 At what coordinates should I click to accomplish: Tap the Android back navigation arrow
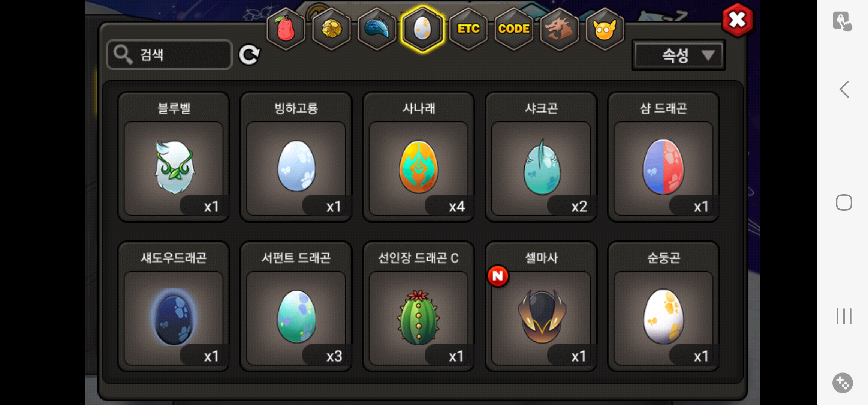pyautogui.click(x=844, y=89)
